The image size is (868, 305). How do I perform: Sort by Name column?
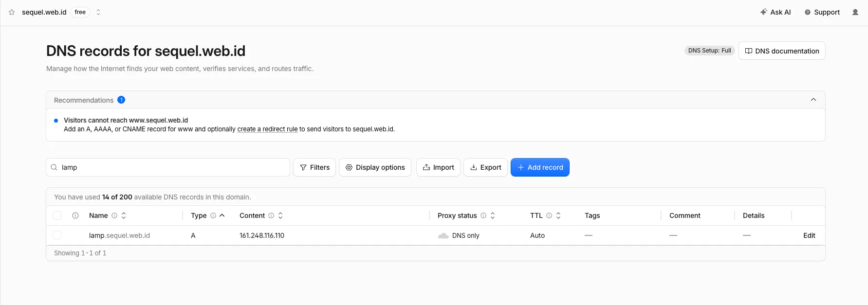(124, 215)
